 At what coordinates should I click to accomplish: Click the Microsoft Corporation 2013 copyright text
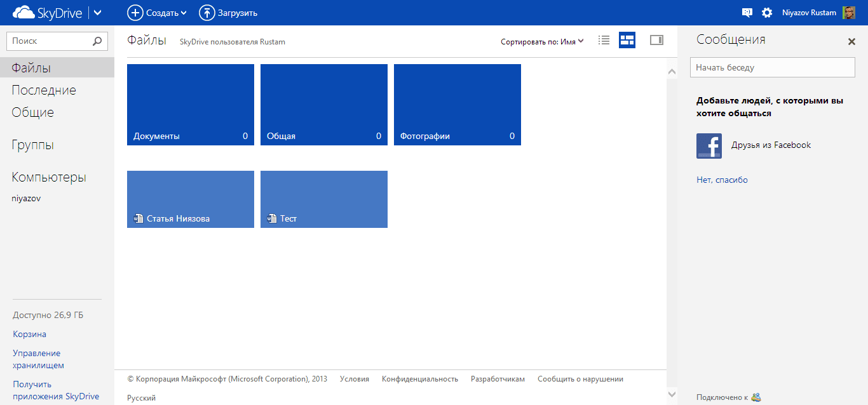pyautogui.click(x=227, y=379)
